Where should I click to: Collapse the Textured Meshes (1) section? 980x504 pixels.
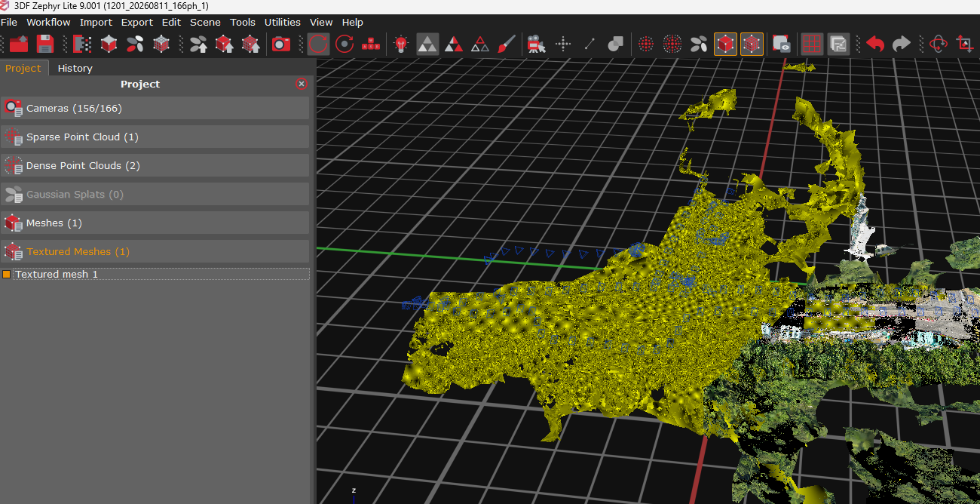[x=155, y=251]
